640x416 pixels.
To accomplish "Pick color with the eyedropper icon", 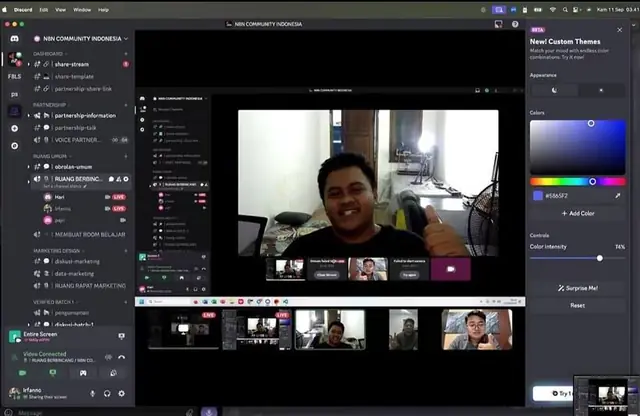I will [x=618, y=196].
